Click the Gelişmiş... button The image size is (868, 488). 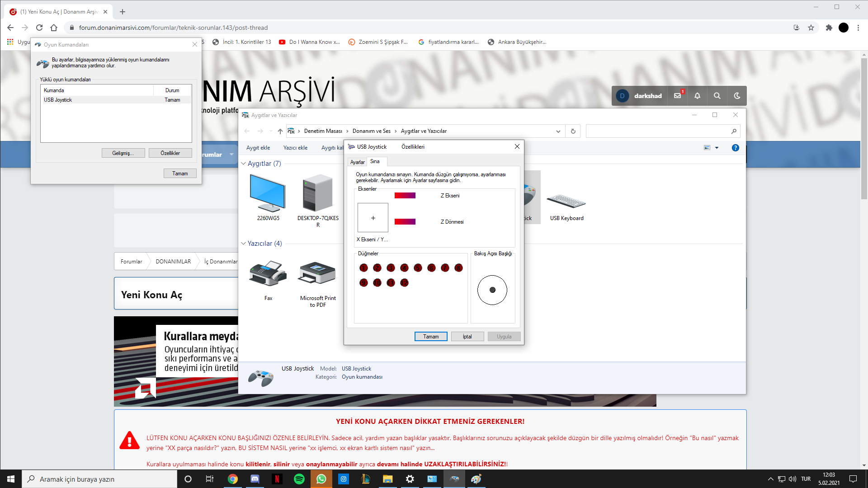click(123, 153)
